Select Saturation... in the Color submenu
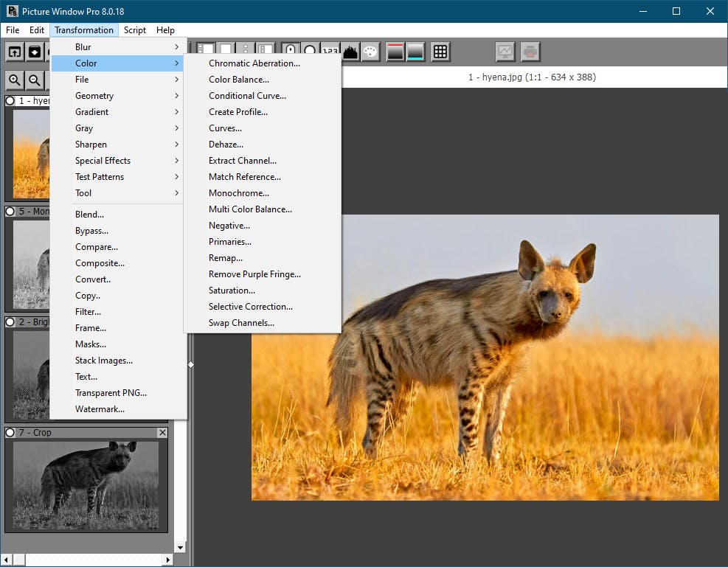 coord(232,291)
